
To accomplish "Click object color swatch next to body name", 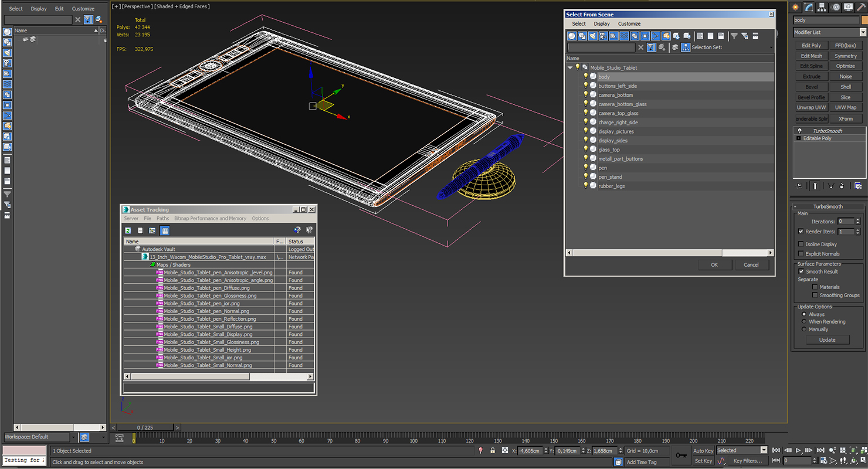I will 864,20.
